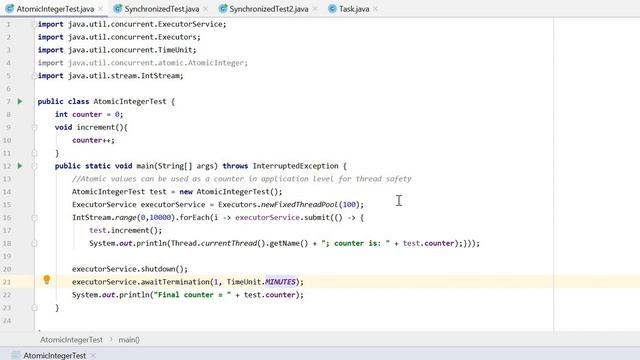Click the MINUTES constant on line 21

click(280, 282)
